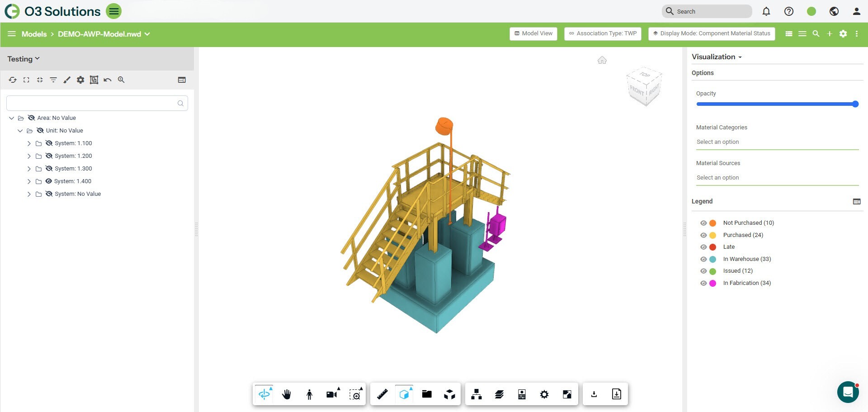Select the orbit tool in bottom toolbar
Image resolution: width=868 pixels, height=412 pixels.
coord(264,394)
